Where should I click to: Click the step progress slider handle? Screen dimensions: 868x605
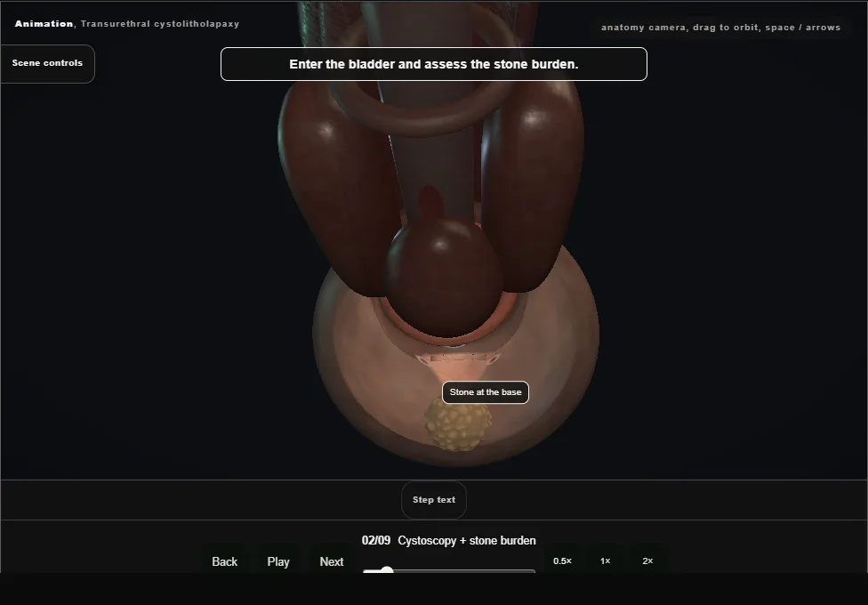386,570
